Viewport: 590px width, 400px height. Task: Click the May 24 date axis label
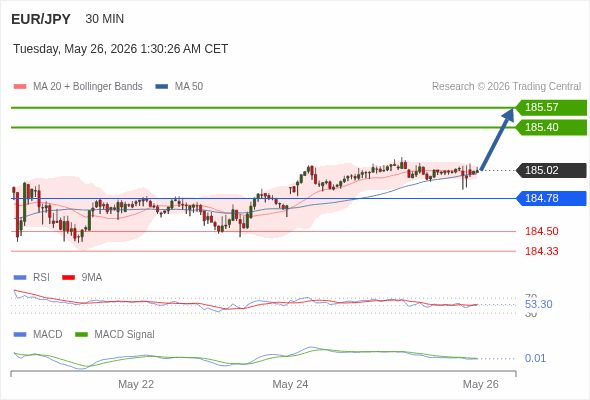click(x=290, y=384)
